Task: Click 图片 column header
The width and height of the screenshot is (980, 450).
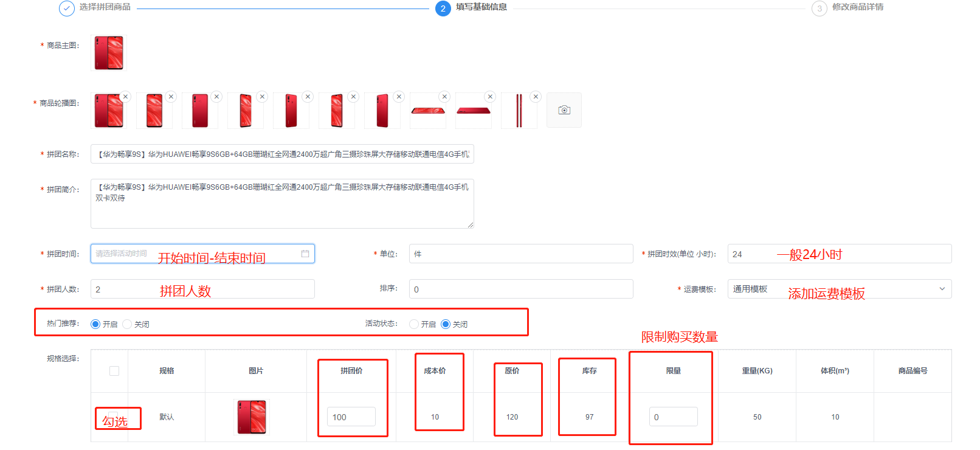Action: (x=256, y=371)
